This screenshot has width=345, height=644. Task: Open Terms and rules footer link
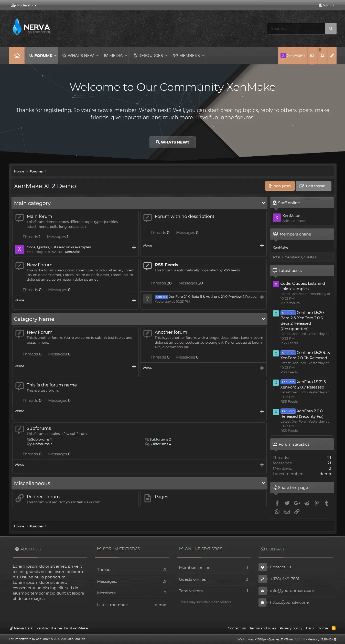click(263, 628)
